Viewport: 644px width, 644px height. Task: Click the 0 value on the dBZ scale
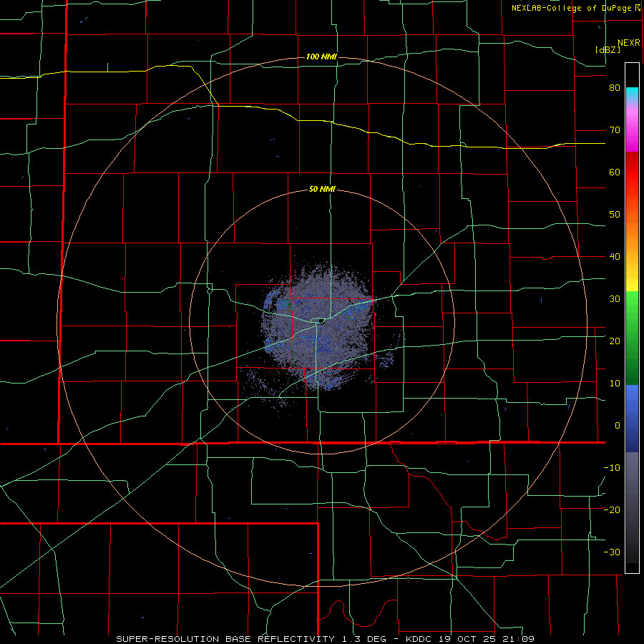coord(618,426)
